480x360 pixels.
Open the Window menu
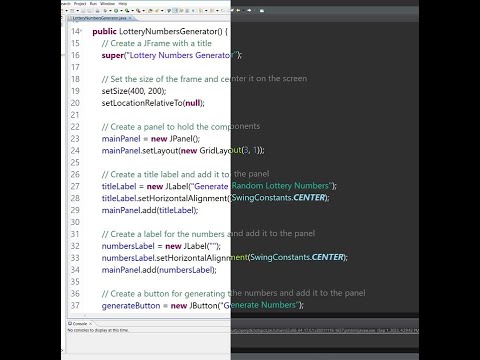click(107, 4)
